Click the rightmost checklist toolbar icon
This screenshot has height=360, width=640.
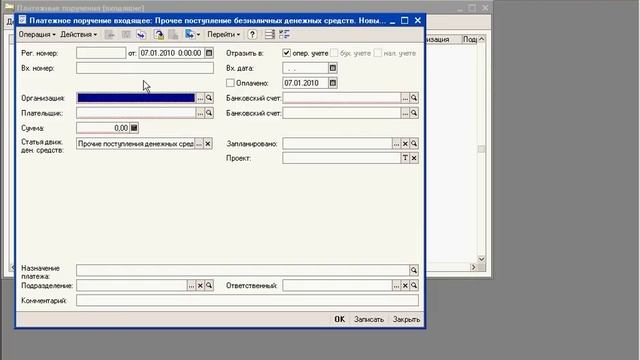(284, 35)
